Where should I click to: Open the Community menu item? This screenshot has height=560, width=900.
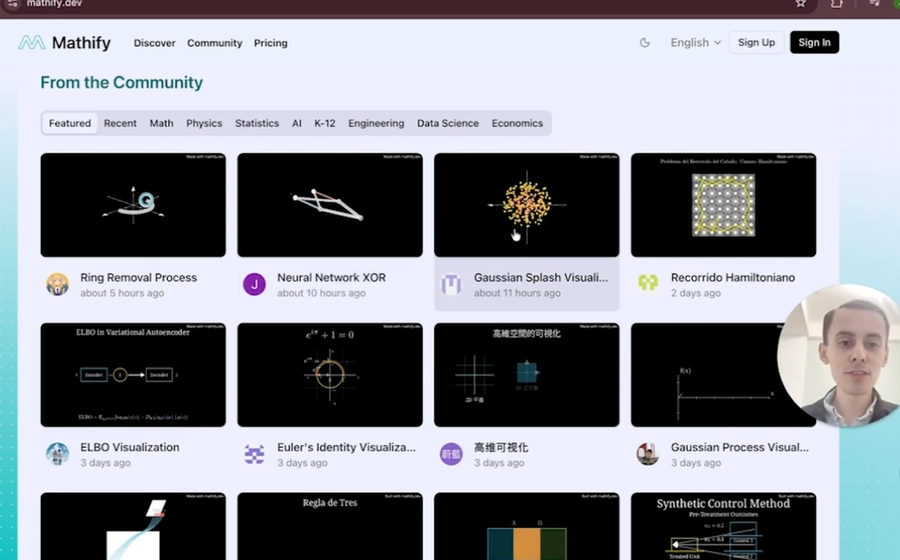coord(215,43)
